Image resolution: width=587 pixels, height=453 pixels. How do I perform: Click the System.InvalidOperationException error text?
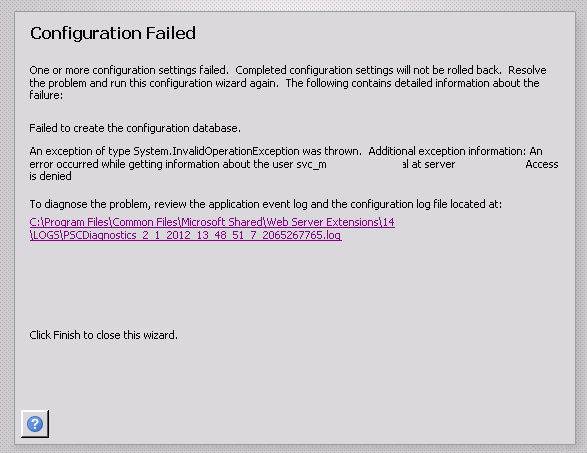coord(216,151)
